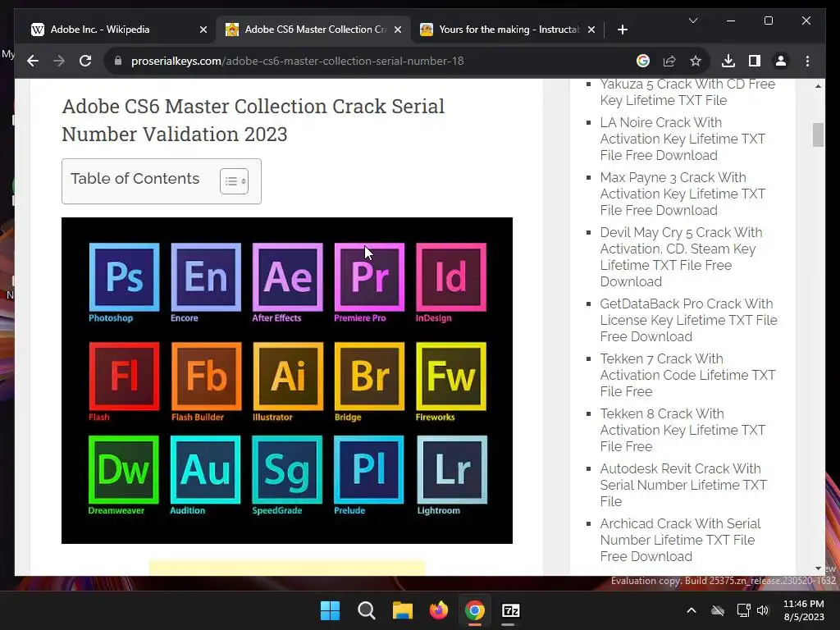Image resolution: width=840 pixels, height=630 pixels.
Task: Open Chrome three-dot menu
Action: pos(807,61)
